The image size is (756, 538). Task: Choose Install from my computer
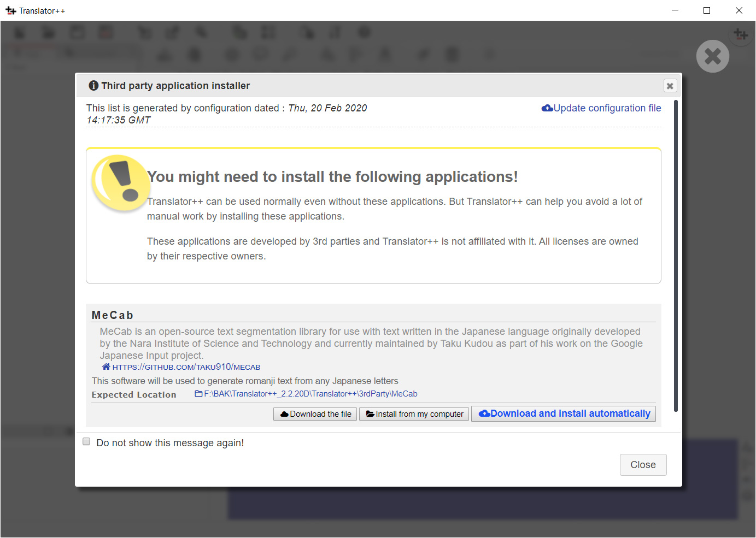click(414, 414)
